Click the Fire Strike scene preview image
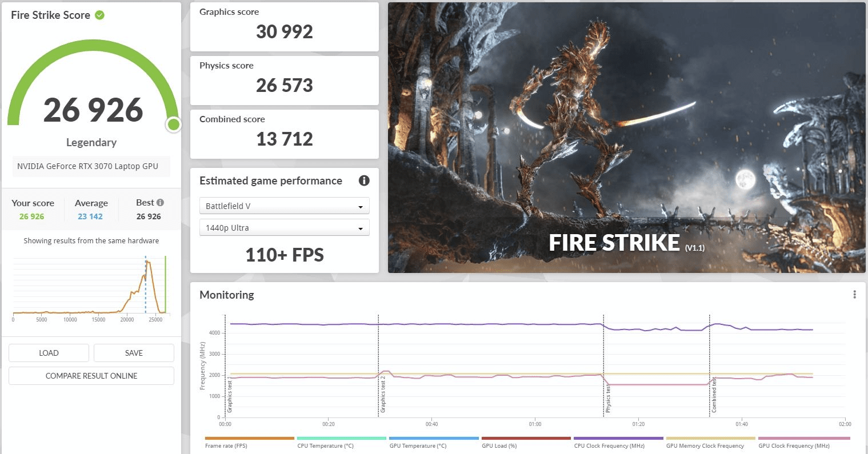This screenshot has height=454, width=868. (x=626, y=138)
